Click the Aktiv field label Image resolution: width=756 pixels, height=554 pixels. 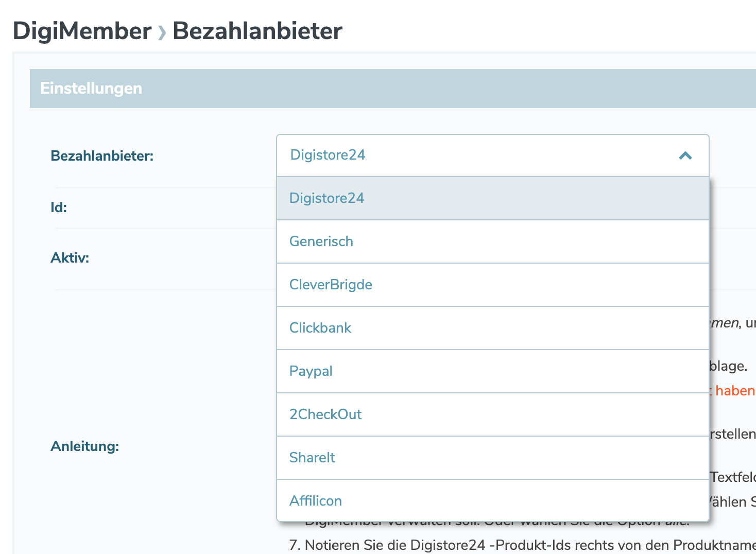69,257
